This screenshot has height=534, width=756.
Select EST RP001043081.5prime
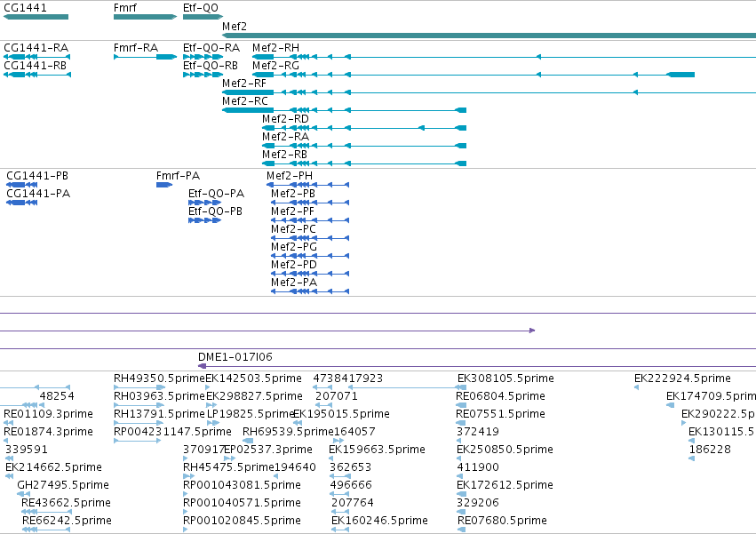click(242, 485)
